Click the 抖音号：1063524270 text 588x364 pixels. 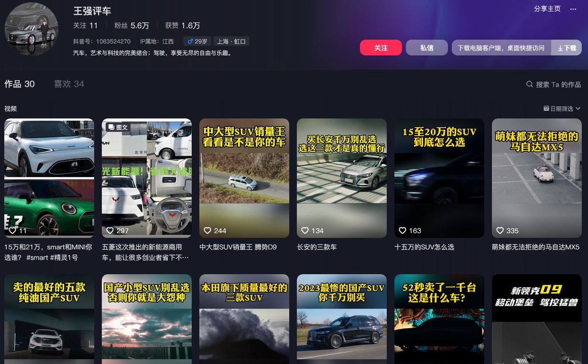[102, 42]
